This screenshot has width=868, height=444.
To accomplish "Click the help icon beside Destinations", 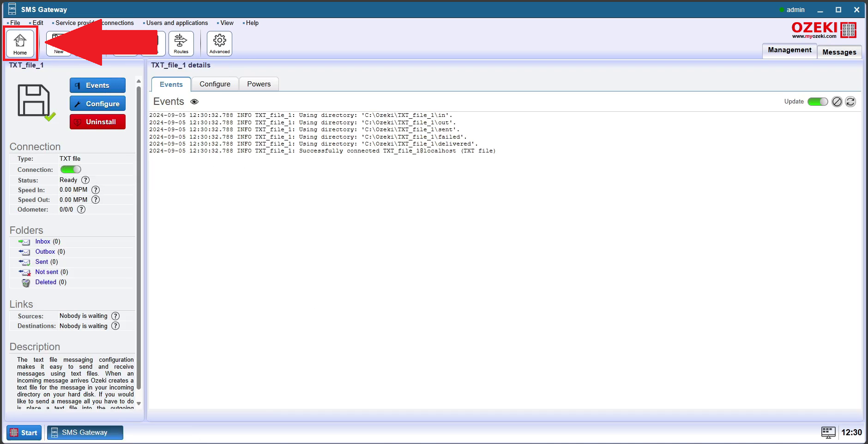I will pos(115,326).
